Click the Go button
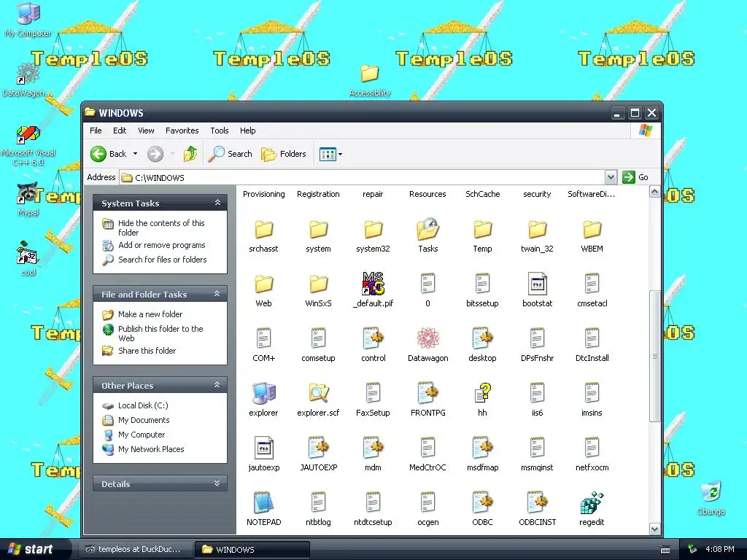The height and width of the screenshot is (560, 747). click(x=635, y=178)
